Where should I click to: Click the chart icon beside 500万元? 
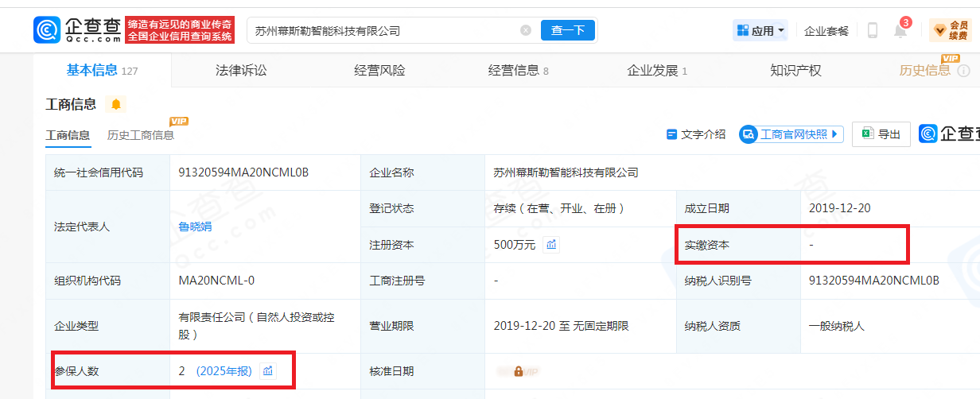coord(551,245)
